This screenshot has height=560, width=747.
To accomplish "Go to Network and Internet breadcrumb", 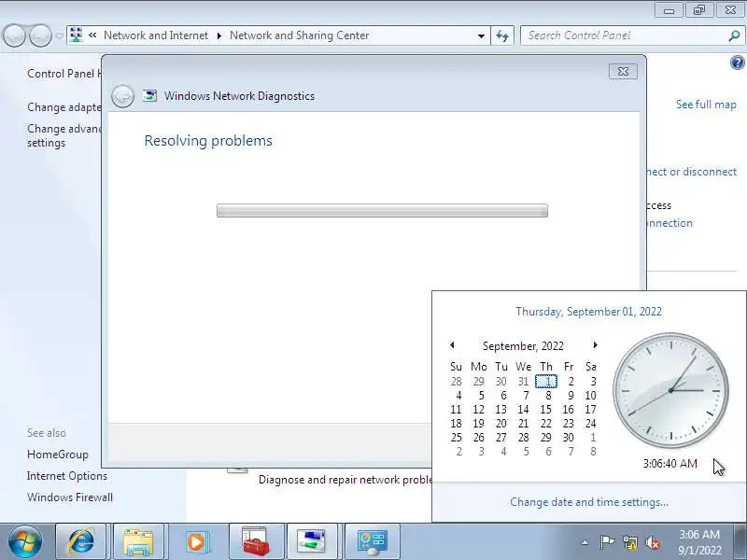I will 156,35.
